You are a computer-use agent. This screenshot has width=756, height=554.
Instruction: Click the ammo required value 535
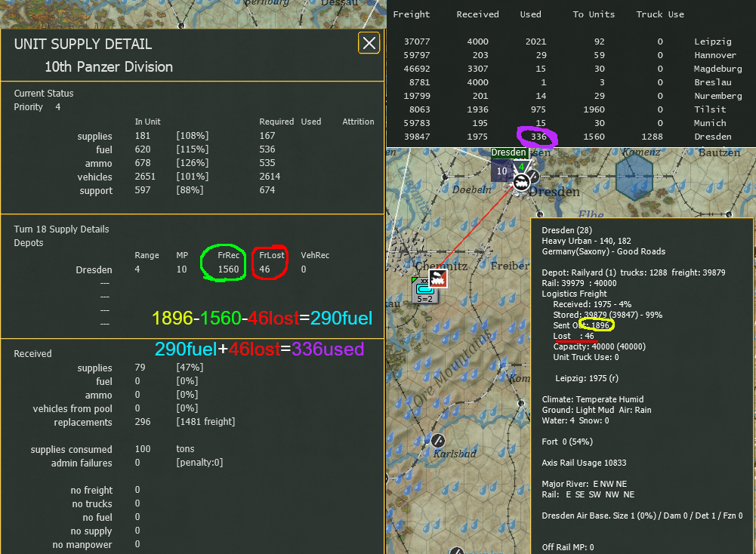pos(267,163)
